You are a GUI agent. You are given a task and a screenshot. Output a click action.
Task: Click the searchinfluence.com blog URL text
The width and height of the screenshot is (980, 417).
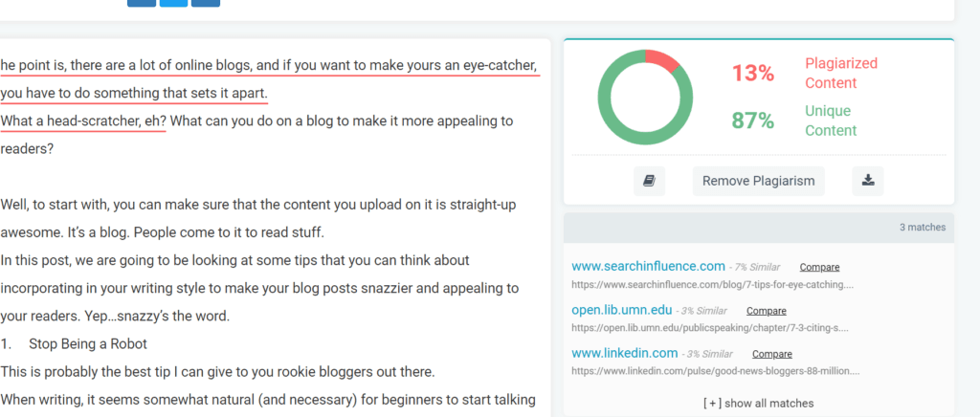(711, 285)
